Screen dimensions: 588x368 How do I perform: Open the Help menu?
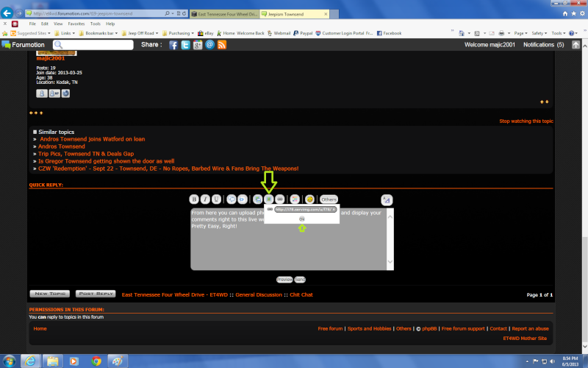pyautogui.click(x=110, y=24)
